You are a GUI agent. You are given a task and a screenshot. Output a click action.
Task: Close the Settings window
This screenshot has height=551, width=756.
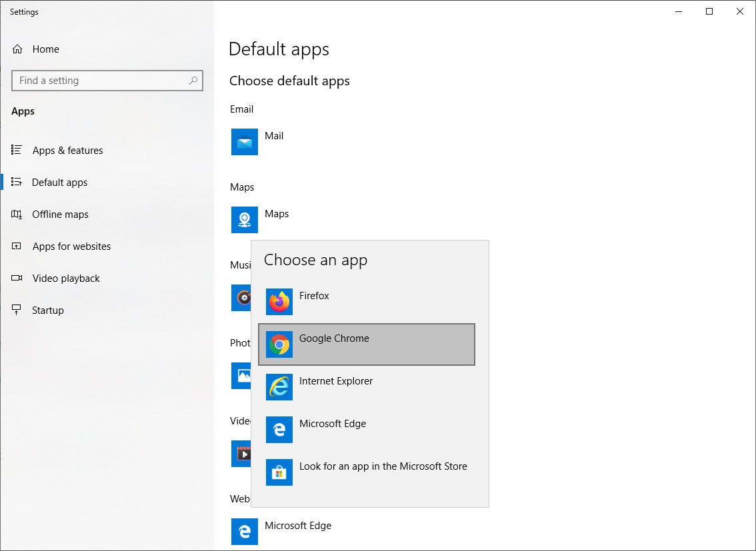739,11
